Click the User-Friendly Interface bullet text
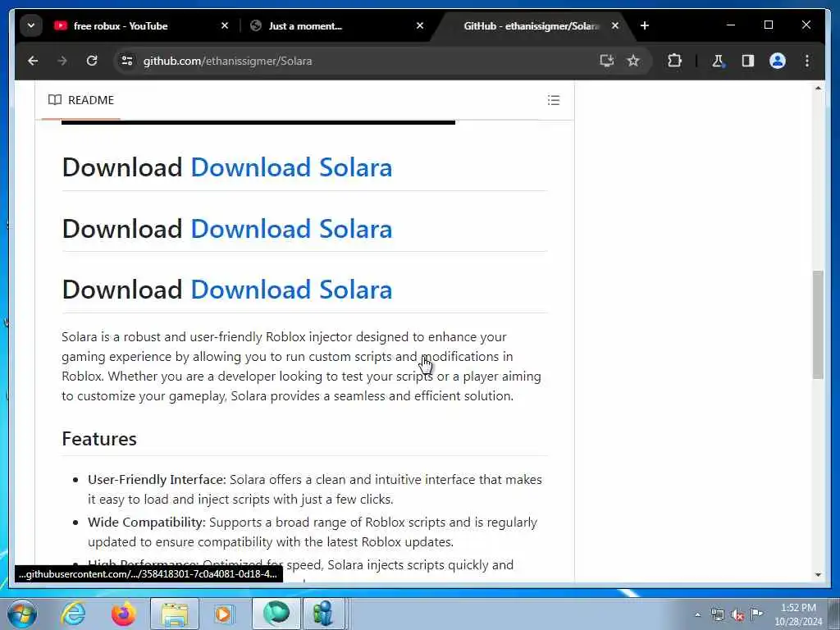Viewport: 840px width, 630px height. point(315,489)
